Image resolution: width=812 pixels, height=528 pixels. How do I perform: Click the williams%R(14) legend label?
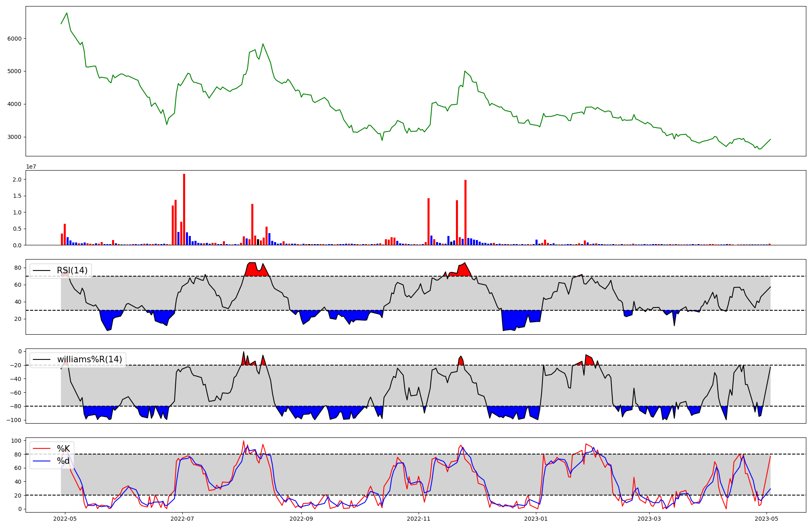[x=89, y=359]
